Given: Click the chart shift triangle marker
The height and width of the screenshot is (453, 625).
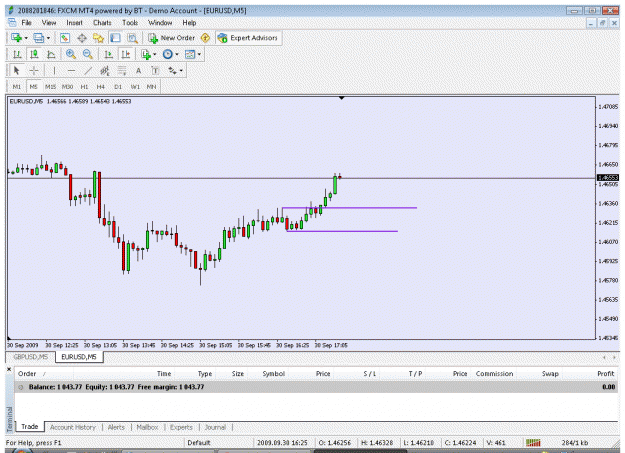Looking at the screenshot, I should click(x=341, y=98).
